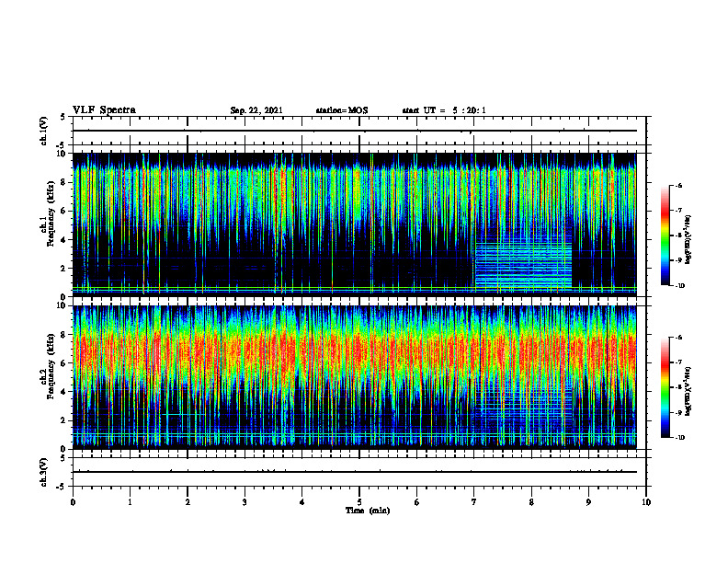Click the ch.3 voltage waveform trace
This screenshot has height=563, width=728.
coord(355,472)
